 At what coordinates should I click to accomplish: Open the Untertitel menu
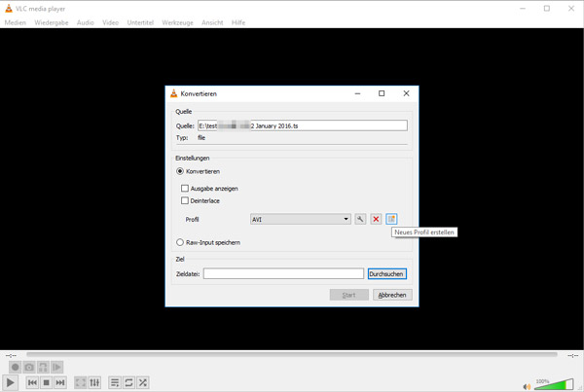click(x=140, y=22)
